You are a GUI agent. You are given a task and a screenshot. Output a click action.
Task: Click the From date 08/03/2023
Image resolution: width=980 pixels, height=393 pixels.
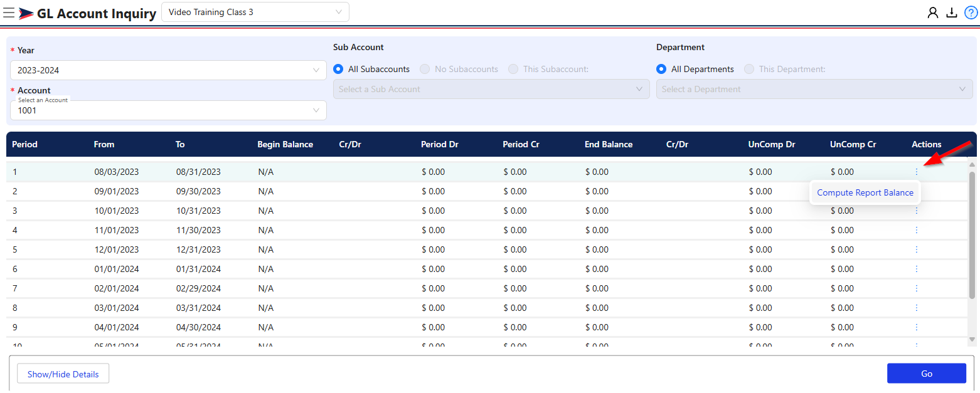coord(117,172)
